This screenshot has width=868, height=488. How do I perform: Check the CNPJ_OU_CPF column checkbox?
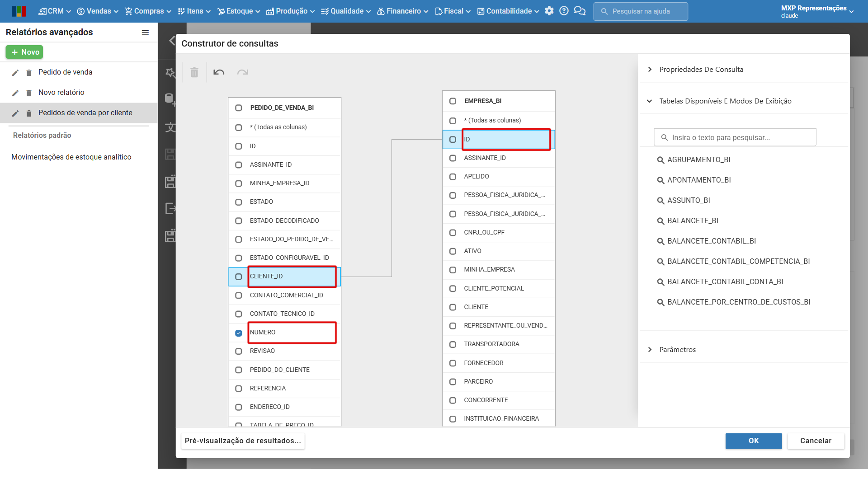coord(453,233)
